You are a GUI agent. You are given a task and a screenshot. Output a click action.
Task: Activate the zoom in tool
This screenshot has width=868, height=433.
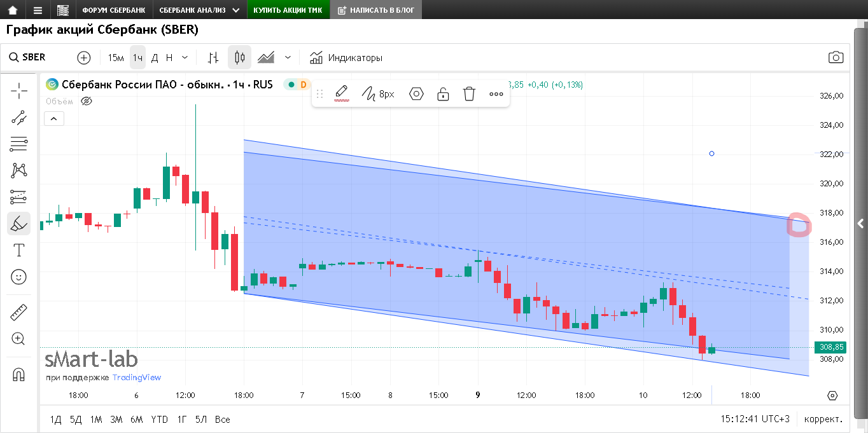[19, 339]
